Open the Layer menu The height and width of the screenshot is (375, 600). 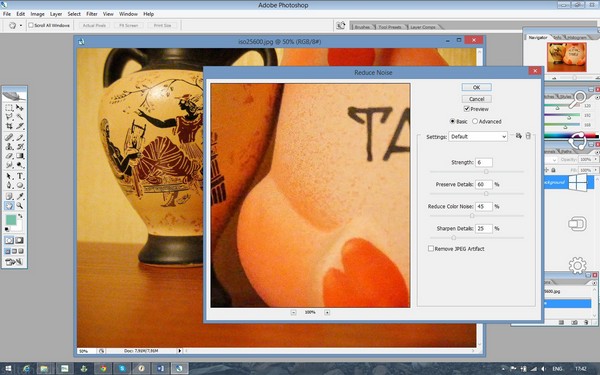pyautogui.click(x=56, y=14)
